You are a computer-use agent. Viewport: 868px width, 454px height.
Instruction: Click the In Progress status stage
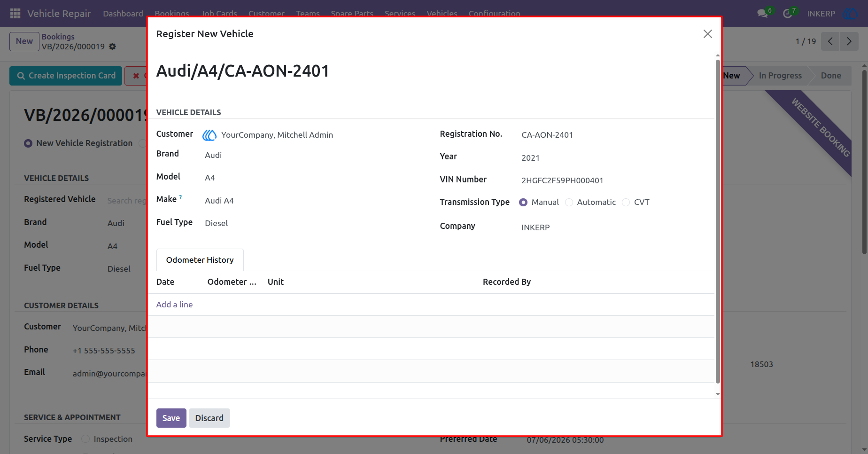(x=780, y=76)
